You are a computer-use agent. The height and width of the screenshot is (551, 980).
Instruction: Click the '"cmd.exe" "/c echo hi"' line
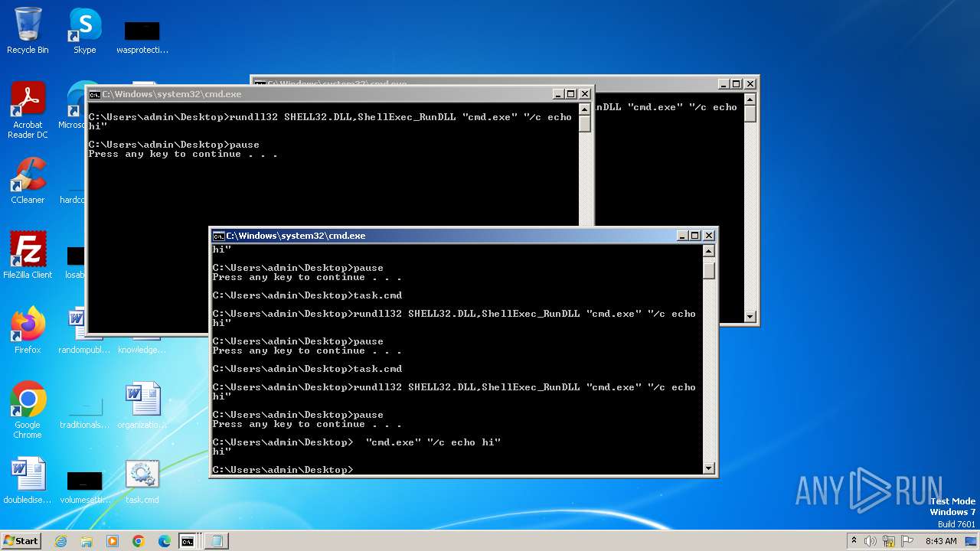[433, 442]
